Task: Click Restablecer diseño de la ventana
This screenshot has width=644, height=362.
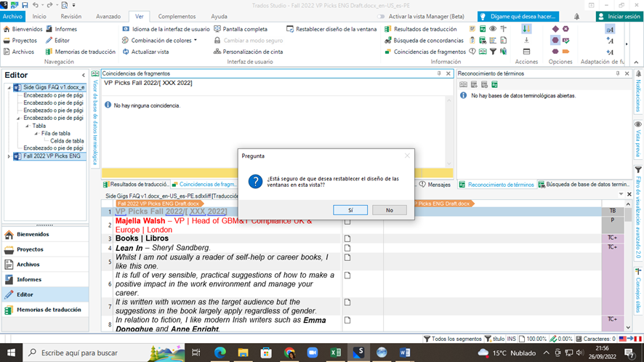Action: (x=331, y=29)
